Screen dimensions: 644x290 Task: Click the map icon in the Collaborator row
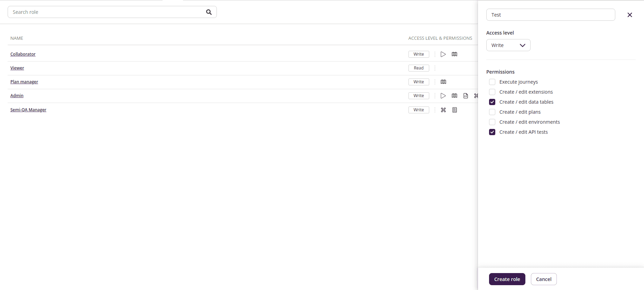point(454,54)
